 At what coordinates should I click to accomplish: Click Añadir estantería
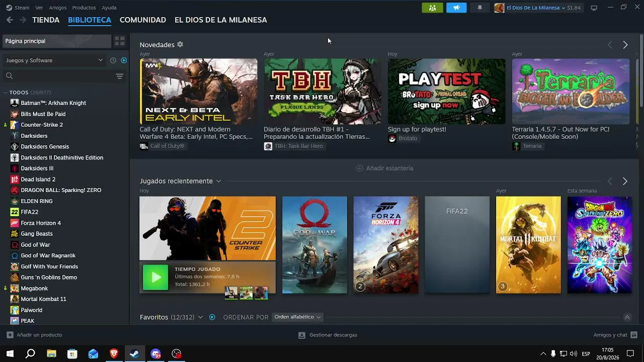pos(385,168)
